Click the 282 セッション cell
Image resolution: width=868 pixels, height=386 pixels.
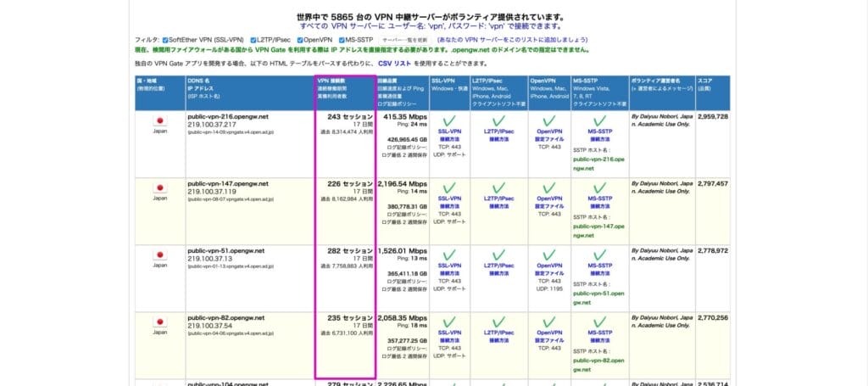(x=350, y=251)
